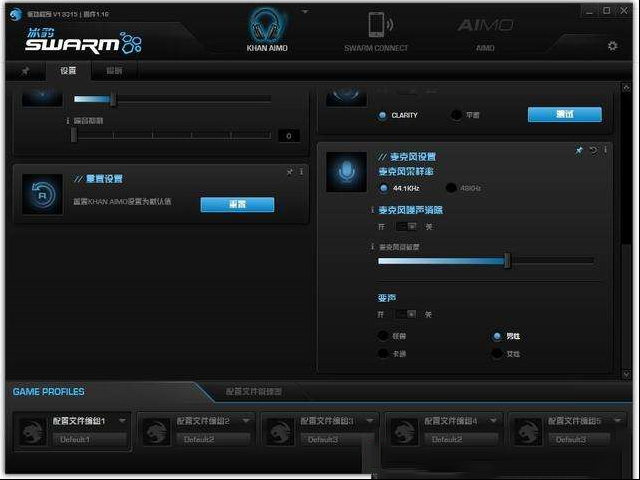This screenshot has height=480, width=640.
Task: Toggle the voice changer on/off switch
Action: click(x=406, y=314)
